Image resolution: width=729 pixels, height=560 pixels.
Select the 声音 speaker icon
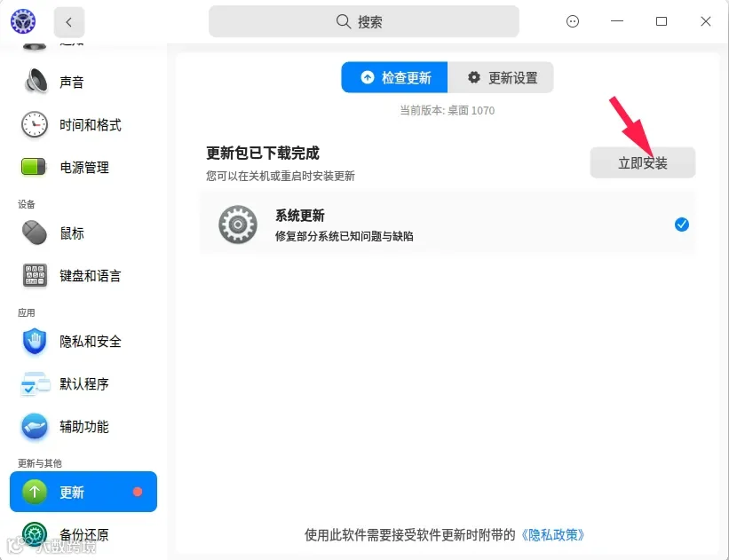35,82
